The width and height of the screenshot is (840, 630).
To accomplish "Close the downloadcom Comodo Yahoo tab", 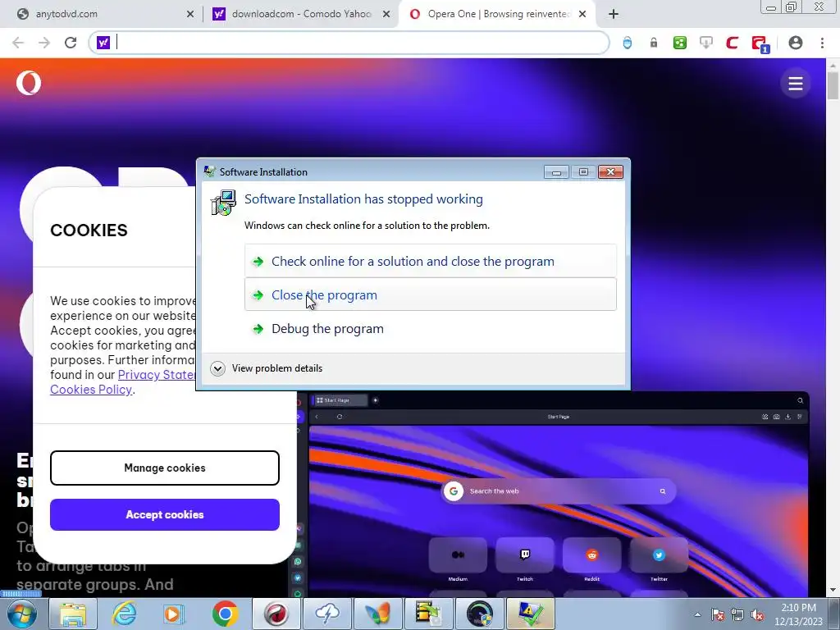I will [x=386, y=15].
